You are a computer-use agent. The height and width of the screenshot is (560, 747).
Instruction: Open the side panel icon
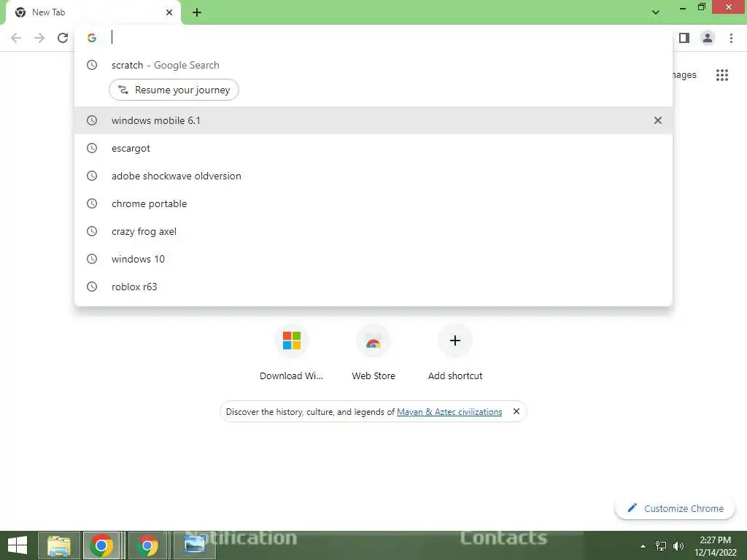(x=684, y=38)
